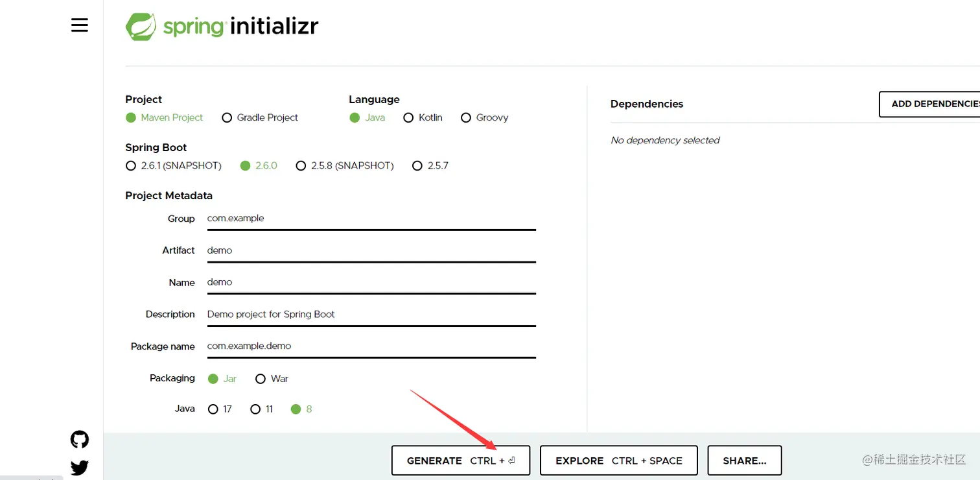Select Spring Boot 2.6.0
This screenshot has height=480, width=980.
259,165
